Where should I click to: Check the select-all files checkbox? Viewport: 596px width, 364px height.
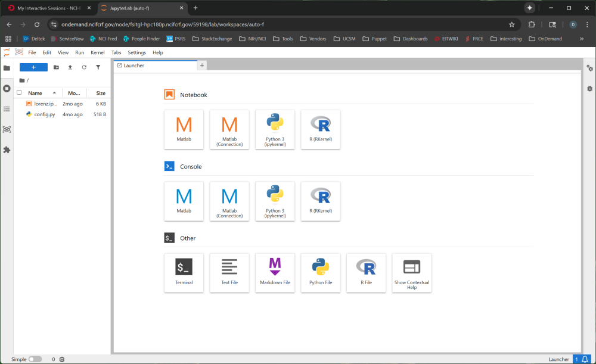tap(19, 93)
